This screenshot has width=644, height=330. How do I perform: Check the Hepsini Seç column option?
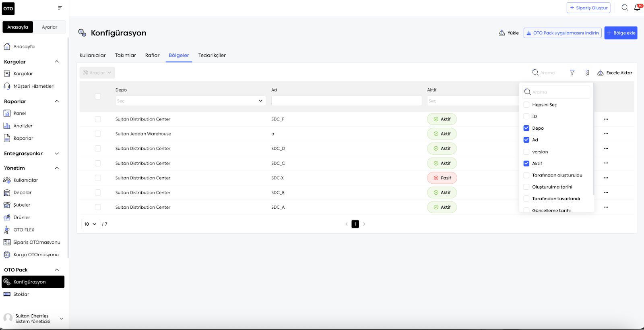(526, 105)
